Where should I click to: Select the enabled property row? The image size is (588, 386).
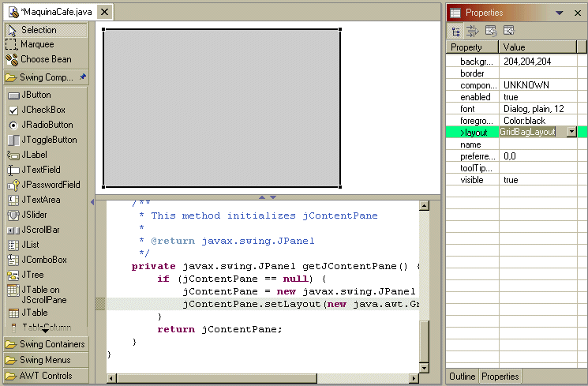[x=511, y=97]
